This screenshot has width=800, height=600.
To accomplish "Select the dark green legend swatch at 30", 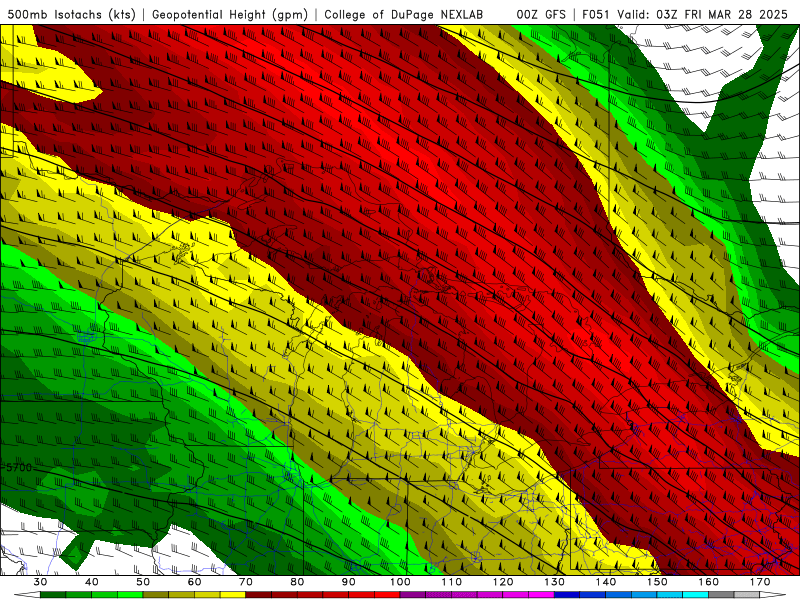I will coord(53,595).
